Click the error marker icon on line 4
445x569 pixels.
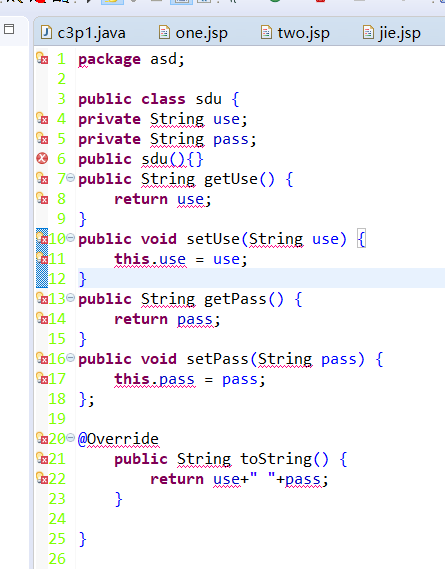(42, 118)
